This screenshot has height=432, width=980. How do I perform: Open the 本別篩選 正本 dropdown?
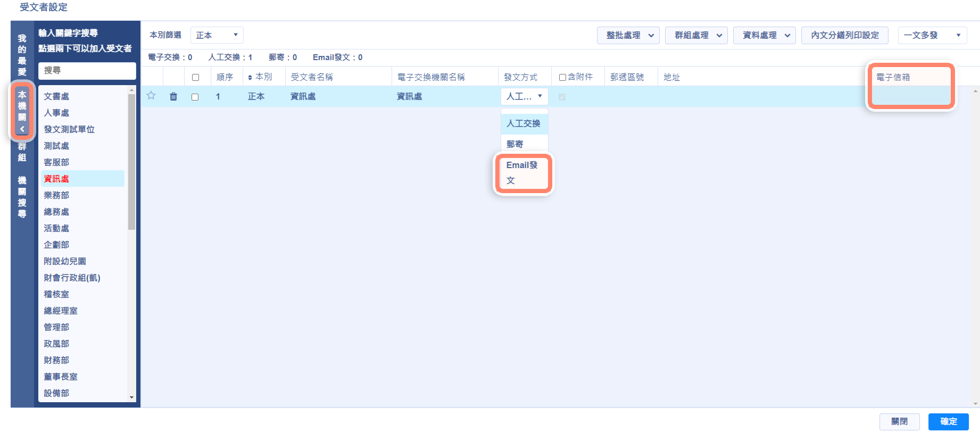217,35
